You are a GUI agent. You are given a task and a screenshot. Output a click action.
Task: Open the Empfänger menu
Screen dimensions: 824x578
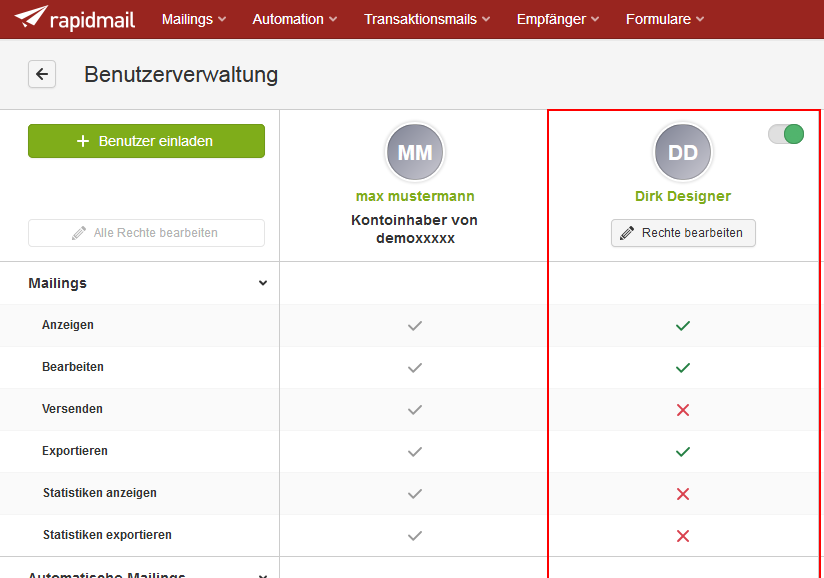[558, 19]
